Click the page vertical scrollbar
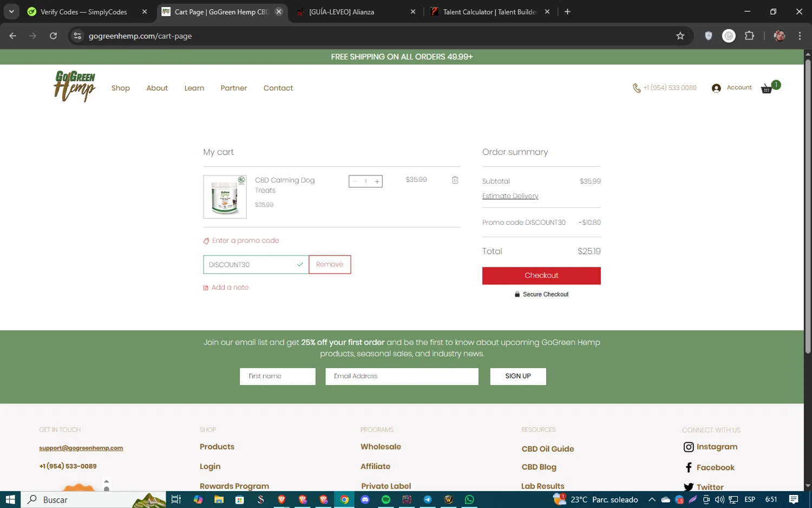The image size is (812, 508). point(808,206)
